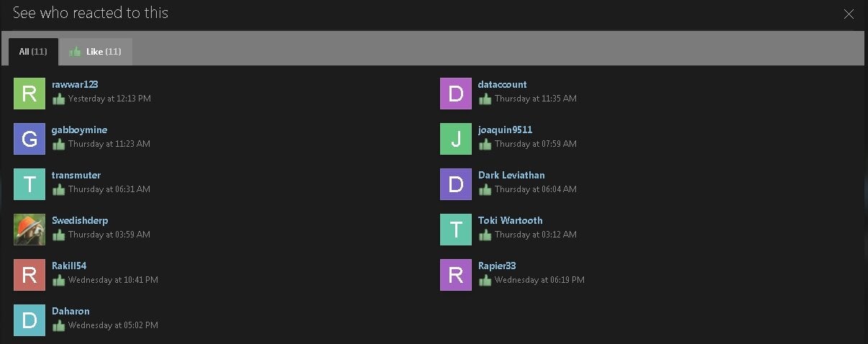Open gabboymine's blue G avatar
Image resolution: width=868 pixels, height=344 pixels.
(x=29, y=139)
